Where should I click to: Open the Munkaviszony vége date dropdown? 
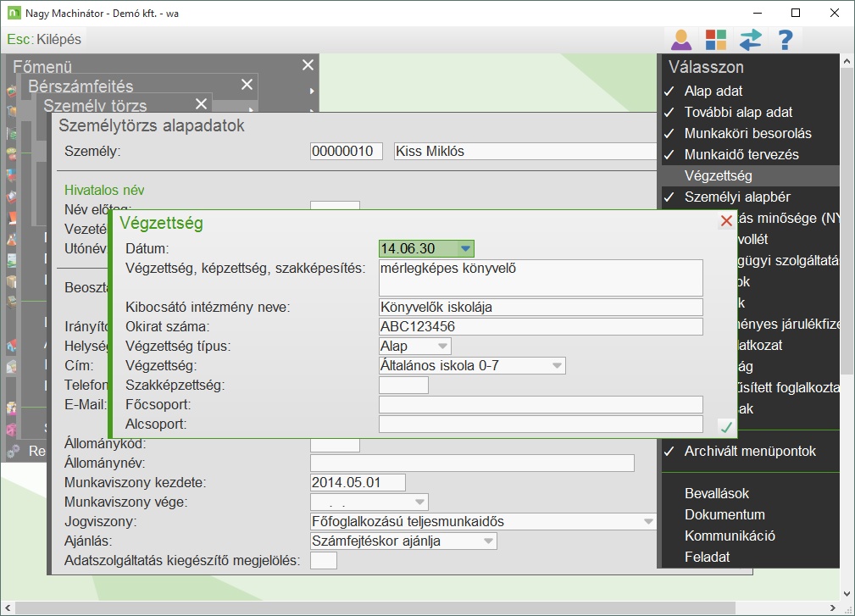[419, 502]
